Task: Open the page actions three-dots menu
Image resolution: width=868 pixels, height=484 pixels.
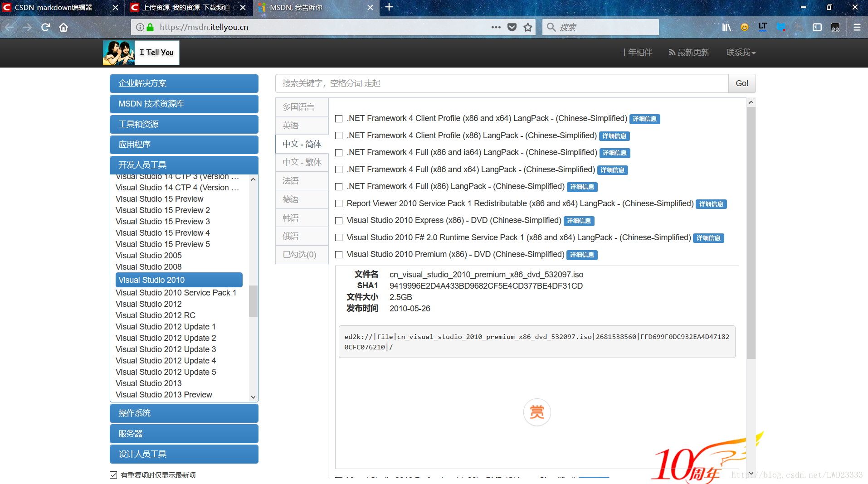Action: (x=496, y=27)
